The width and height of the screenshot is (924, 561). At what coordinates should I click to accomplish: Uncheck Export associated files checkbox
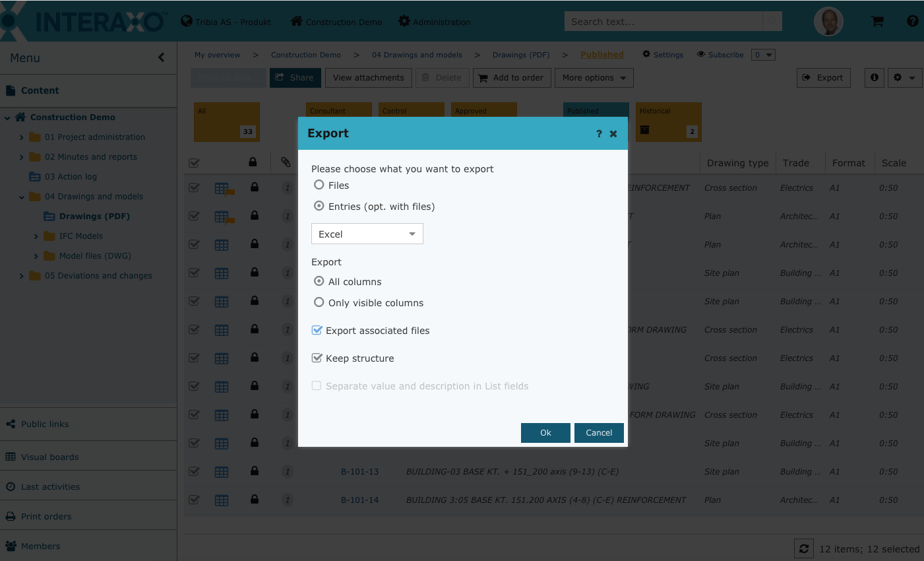pos(317,330)
